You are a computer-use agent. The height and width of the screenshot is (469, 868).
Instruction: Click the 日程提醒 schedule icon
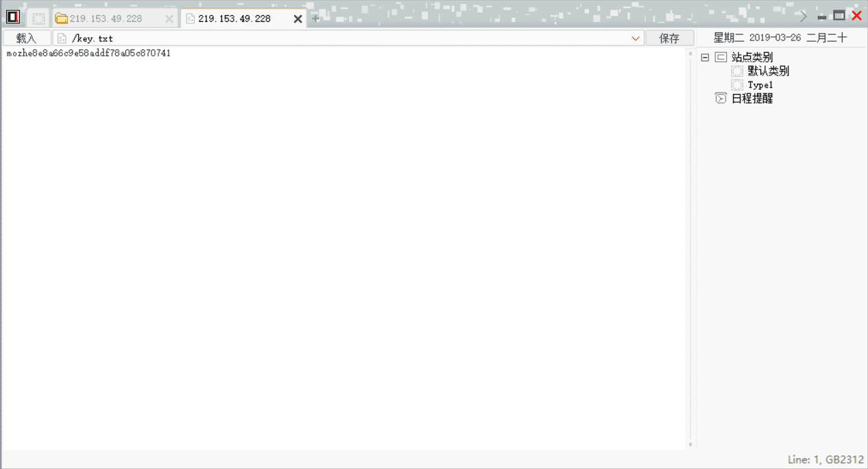pyautogui.click(x=721, y=98)
